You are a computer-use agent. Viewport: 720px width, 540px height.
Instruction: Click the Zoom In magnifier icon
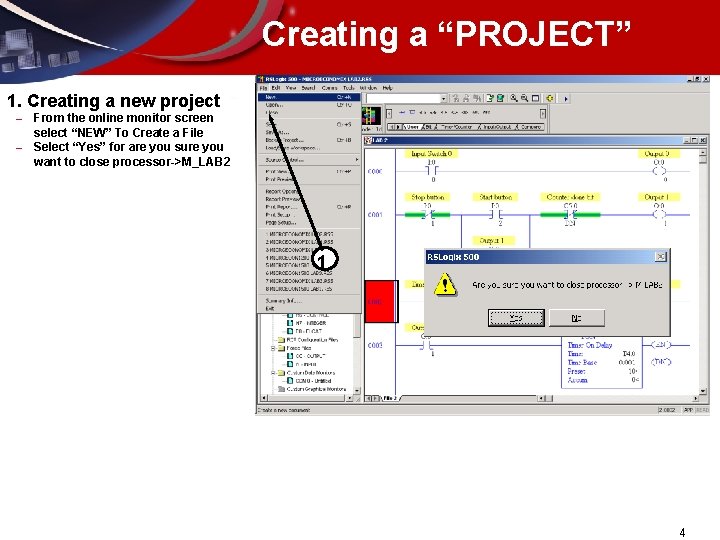tap(514, 98)
